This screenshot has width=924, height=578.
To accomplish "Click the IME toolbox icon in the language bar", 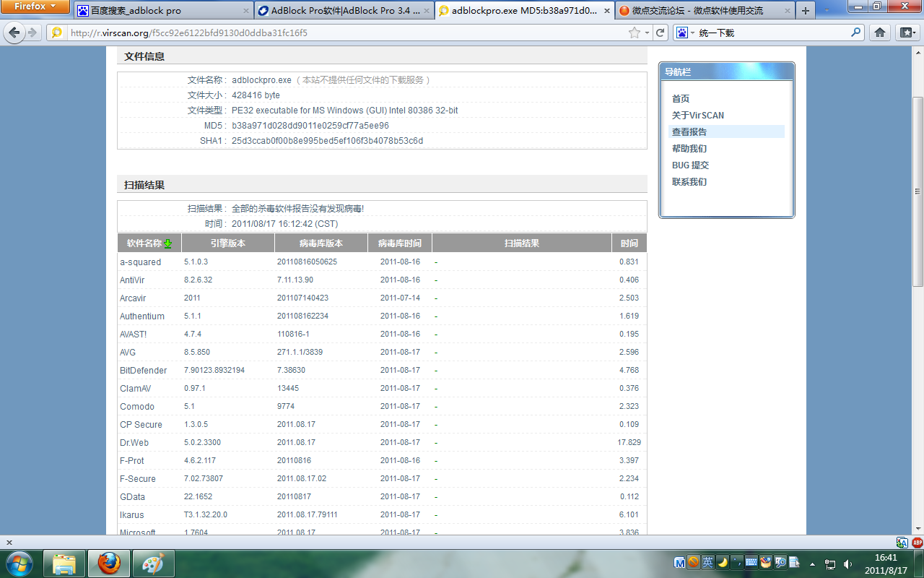I will pos(765,562).
